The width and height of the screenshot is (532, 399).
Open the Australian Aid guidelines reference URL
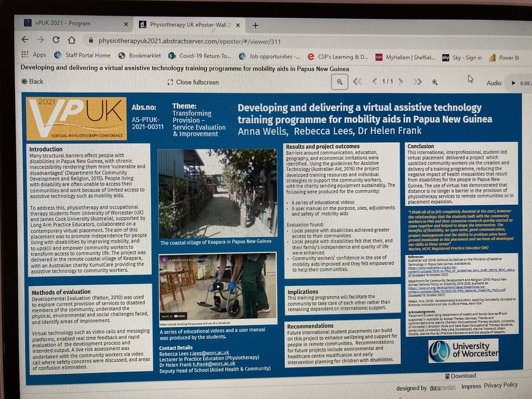(x=461, y=272)
